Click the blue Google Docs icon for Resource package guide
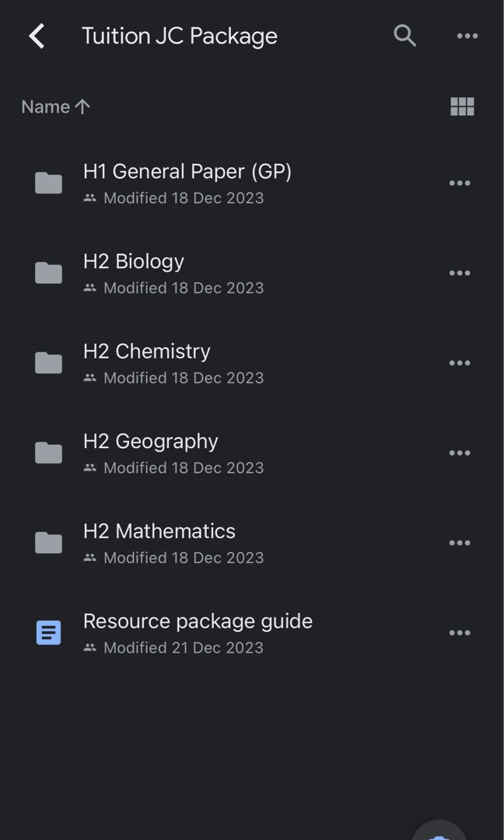This screenshot has width=504, height=840. 47,632
